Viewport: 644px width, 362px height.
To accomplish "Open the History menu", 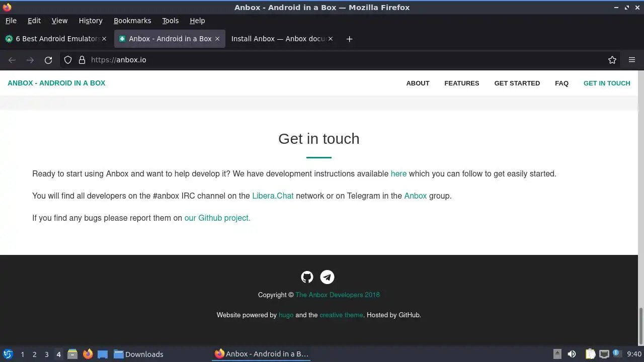I will click(x=91, y=21).
